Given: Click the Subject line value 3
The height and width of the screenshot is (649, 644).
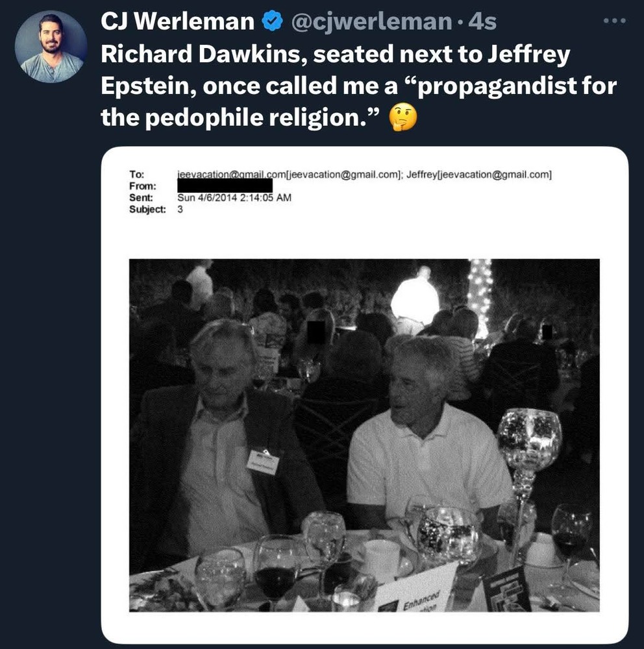Looking at the screenshot, I should [180, 209].
